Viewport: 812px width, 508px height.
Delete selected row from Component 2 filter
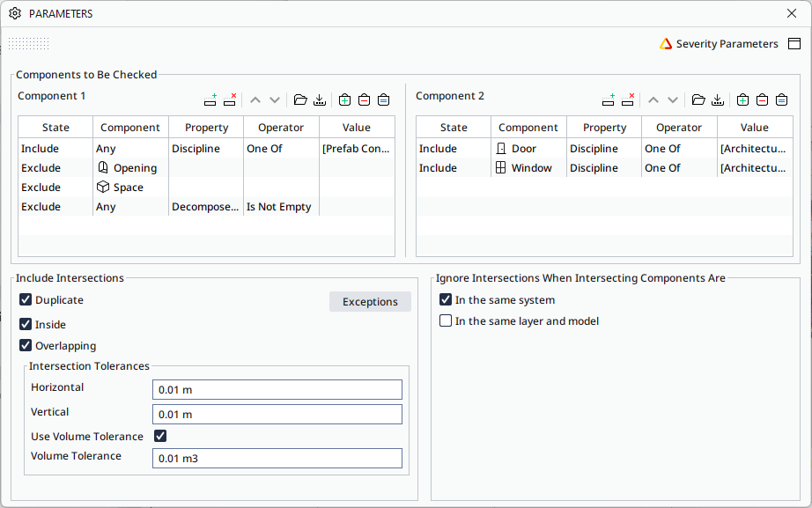629,99
